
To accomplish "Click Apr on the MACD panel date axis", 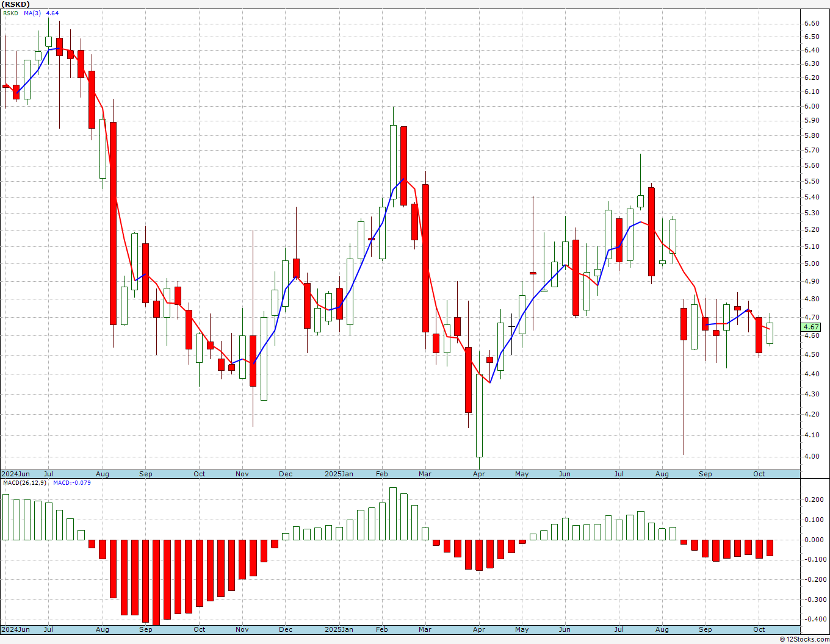I will point(479,629).
